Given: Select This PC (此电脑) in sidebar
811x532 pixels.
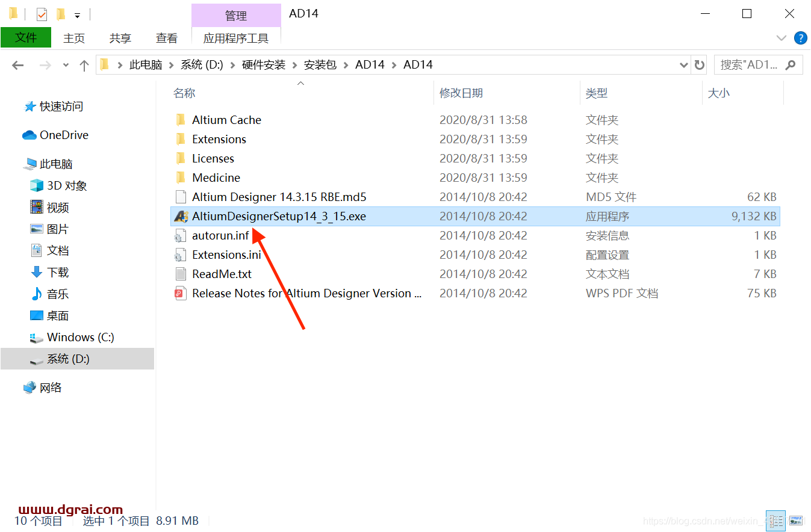Looking at the screenshot, I should (48, 164).
